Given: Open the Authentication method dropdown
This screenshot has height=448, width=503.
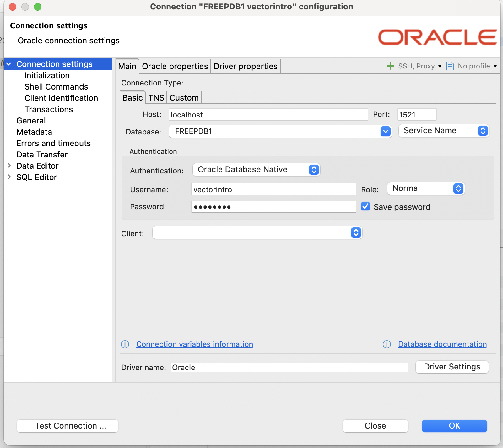Looking at the screenshot, I should tap(256, 170).
